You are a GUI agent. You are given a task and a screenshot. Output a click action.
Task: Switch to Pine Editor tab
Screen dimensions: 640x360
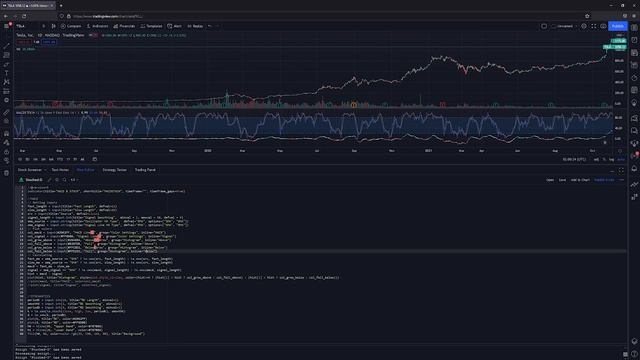click(x=85, y=170)
